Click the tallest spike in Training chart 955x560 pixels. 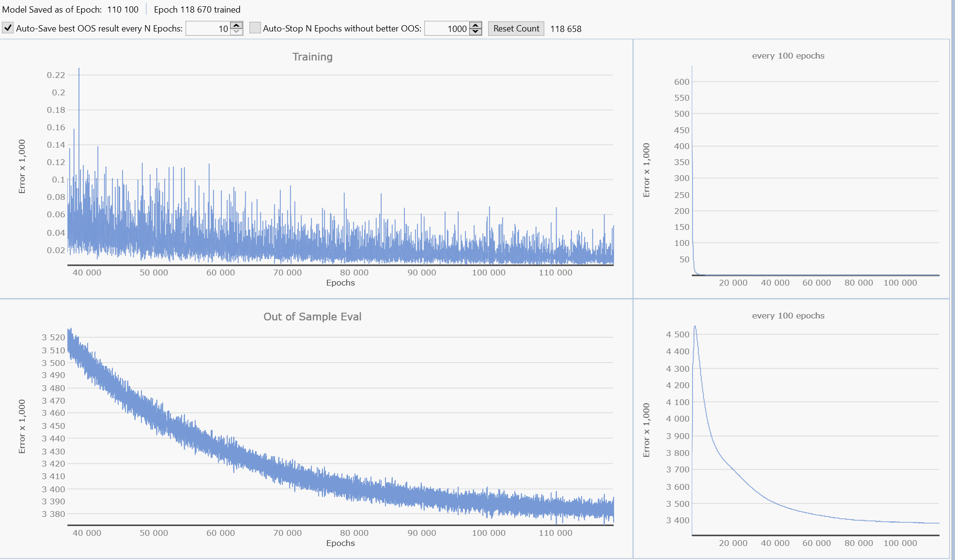pos(79,71)
